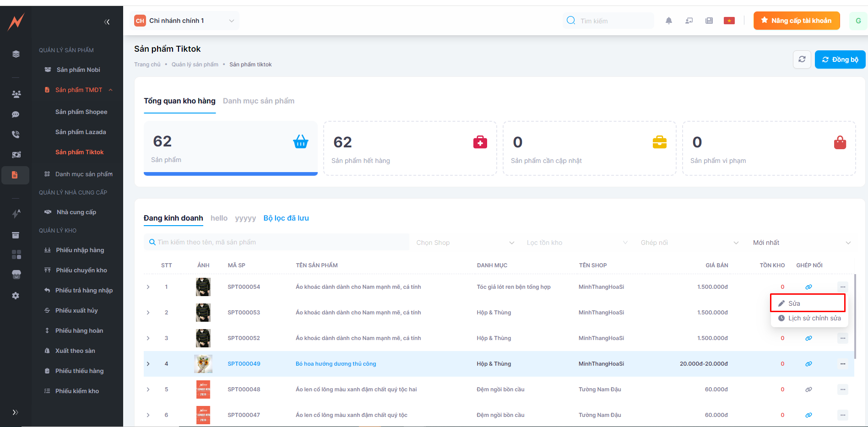Select Sửa in the context menu
The width and height of the screenshot is (868, 427).
click(x=808, y=303)
